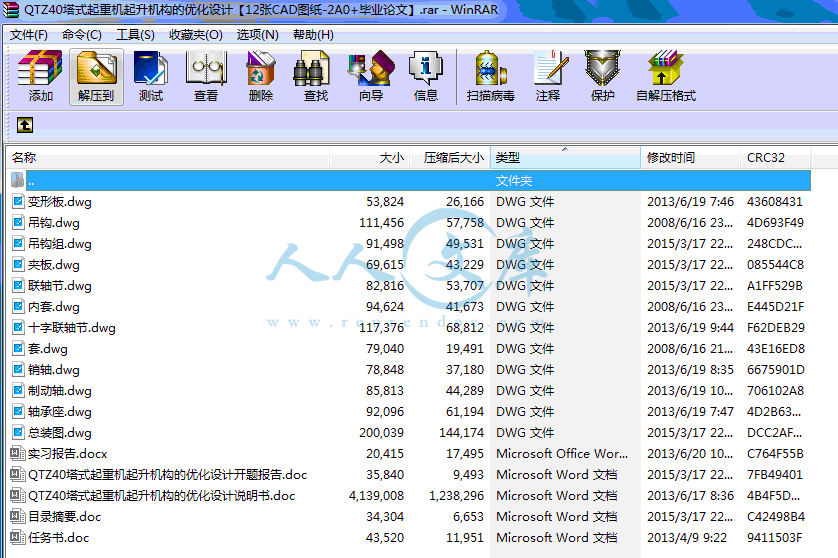838x558 pixels.
Task: Click the selected 文件夹 type cell
Action: click(514, 181)
